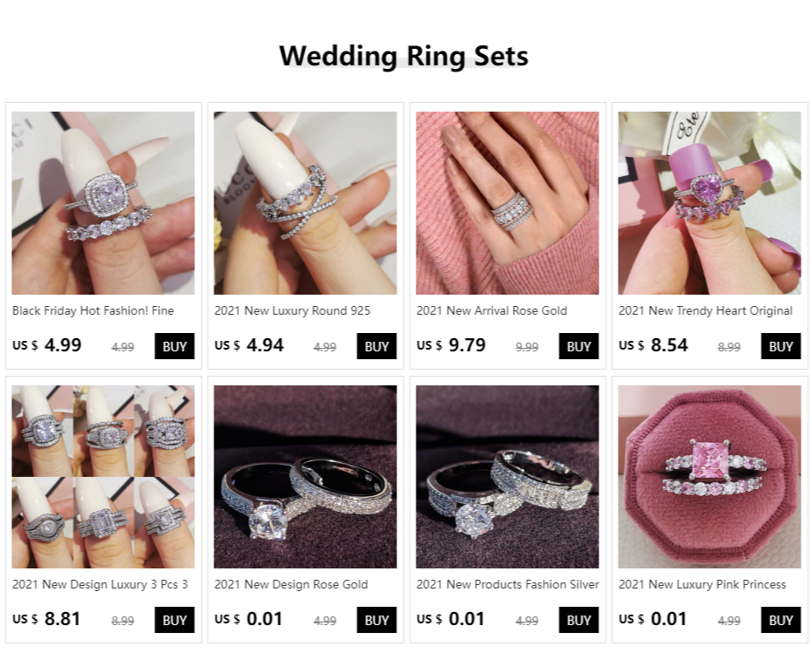The image size is (812, 653).
Task: Open the pink heart ring set image
Action: tap(709, 202)
